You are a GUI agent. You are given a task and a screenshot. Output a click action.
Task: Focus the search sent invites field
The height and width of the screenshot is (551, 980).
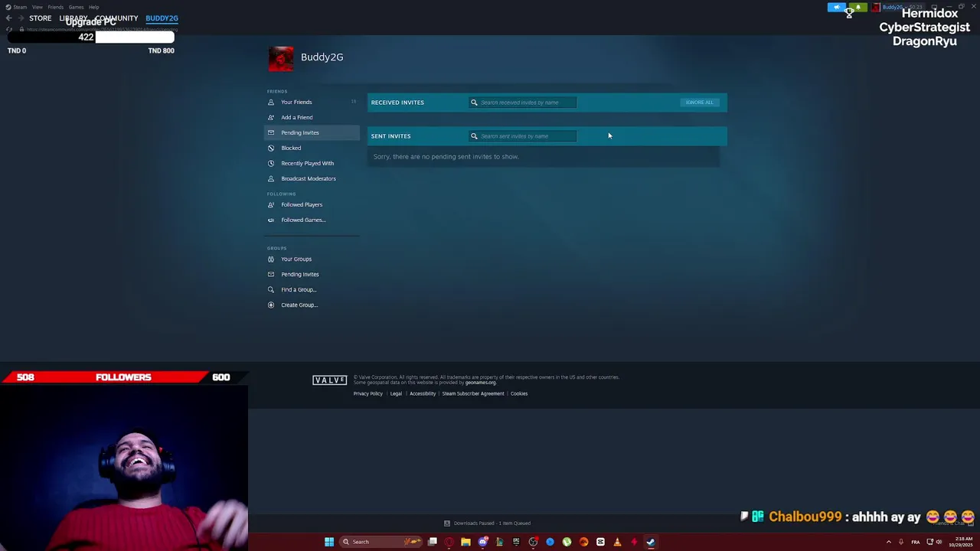tap(523, 135)
